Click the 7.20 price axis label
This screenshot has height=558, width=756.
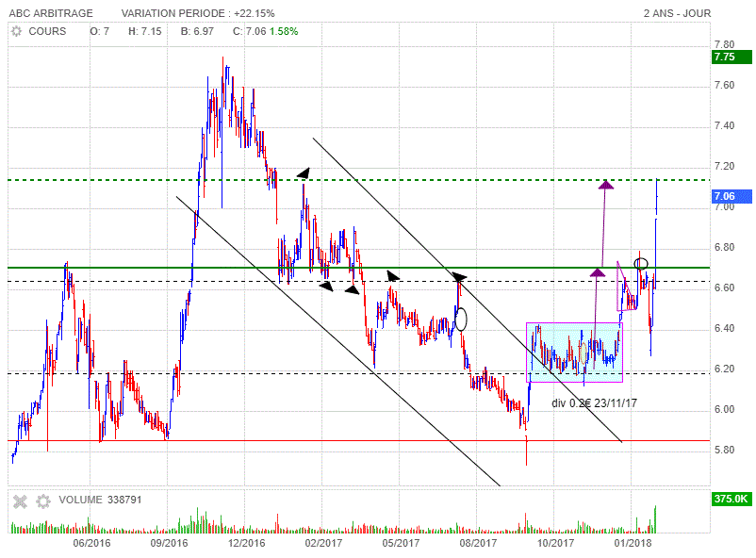[724, 167]
